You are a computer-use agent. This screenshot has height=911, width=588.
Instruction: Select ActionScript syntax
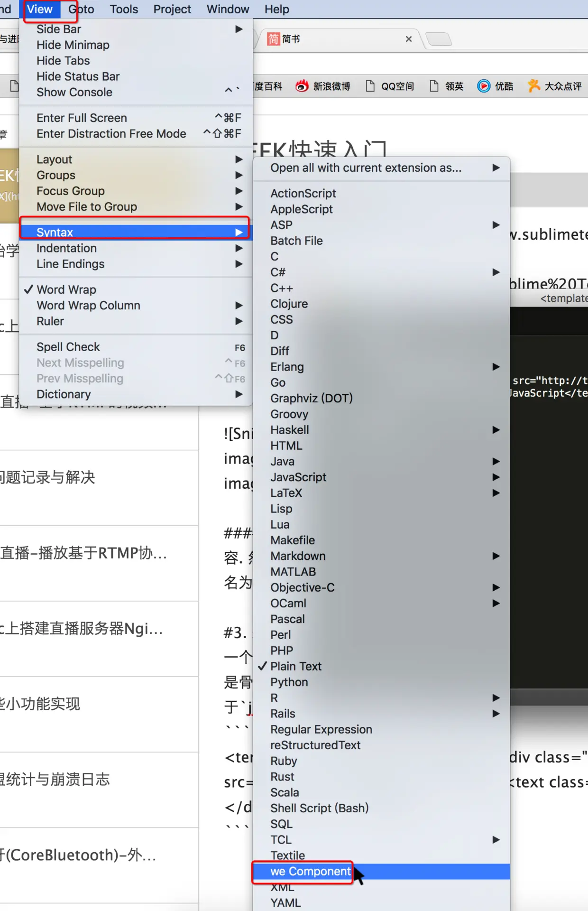pos(382,194)
